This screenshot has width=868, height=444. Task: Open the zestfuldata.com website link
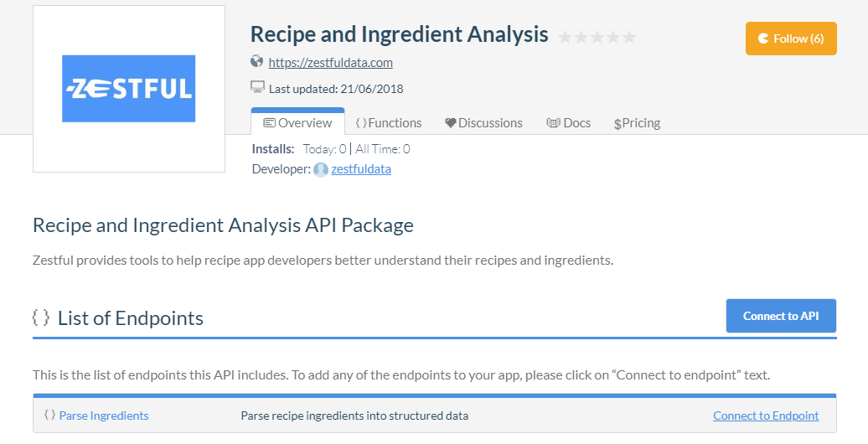[x=330, y=62]
